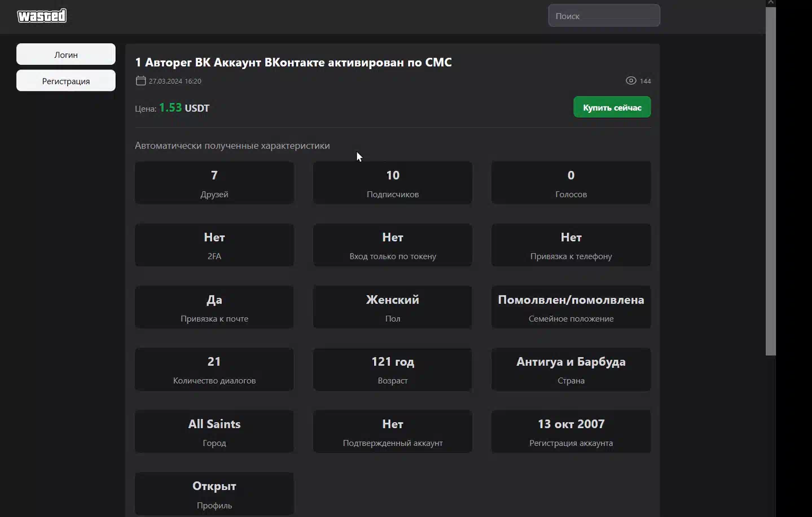The height and width of the screenshot is (517, 812).
Task: Click the Вход только по токену card
Action: tap(393, 245)
